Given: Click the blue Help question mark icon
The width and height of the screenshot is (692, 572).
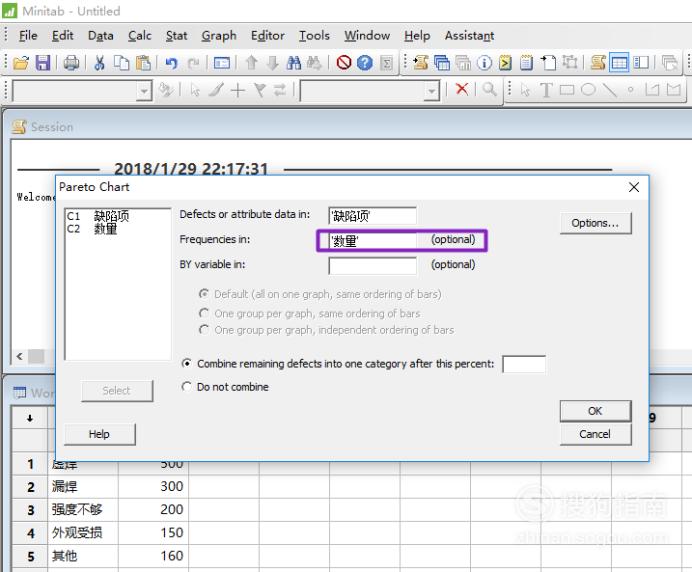Looking at the screenshot, I should 365,63.
